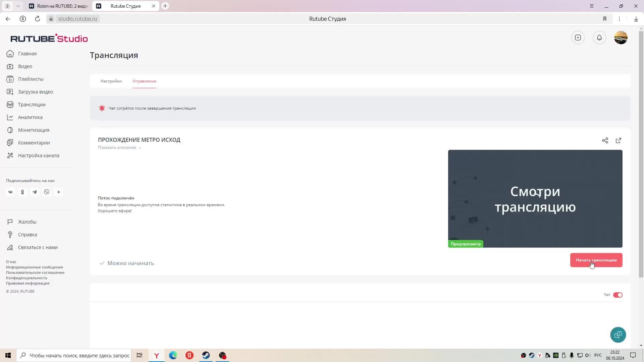Click the stream preview thumbnail
The height and width of the screenshot is (362, 644).
535,198
